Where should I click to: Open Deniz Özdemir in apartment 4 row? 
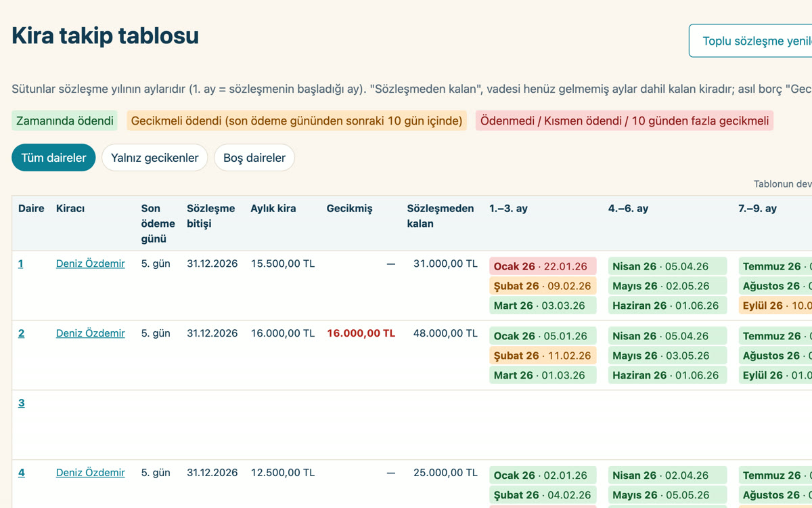(91, 473)
